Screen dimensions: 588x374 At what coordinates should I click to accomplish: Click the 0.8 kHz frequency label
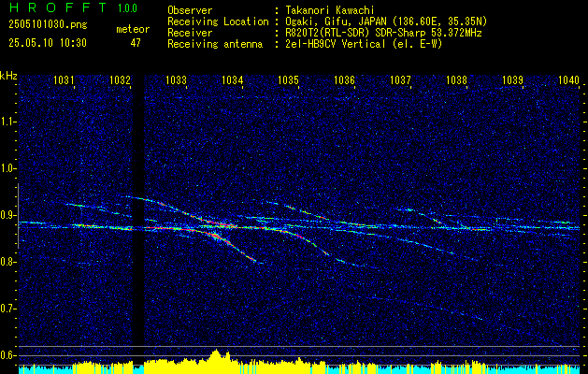8,262
